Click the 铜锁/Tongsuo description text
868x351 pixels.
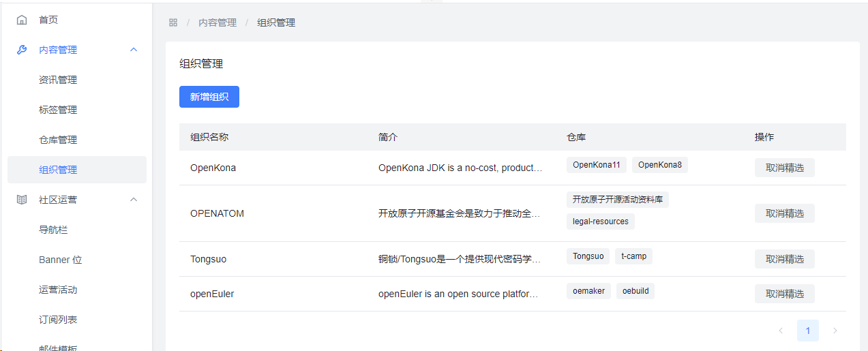460,259
